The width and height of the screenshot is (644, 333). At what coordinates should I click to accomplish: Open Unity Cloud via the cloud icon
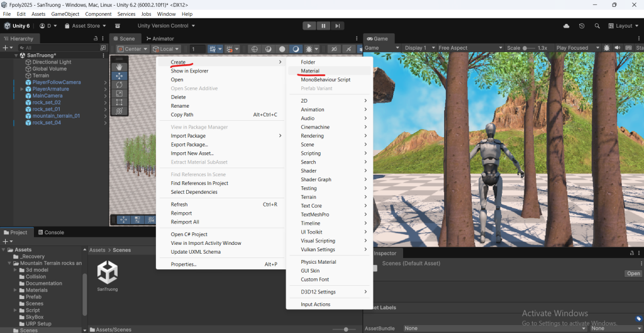567,26
